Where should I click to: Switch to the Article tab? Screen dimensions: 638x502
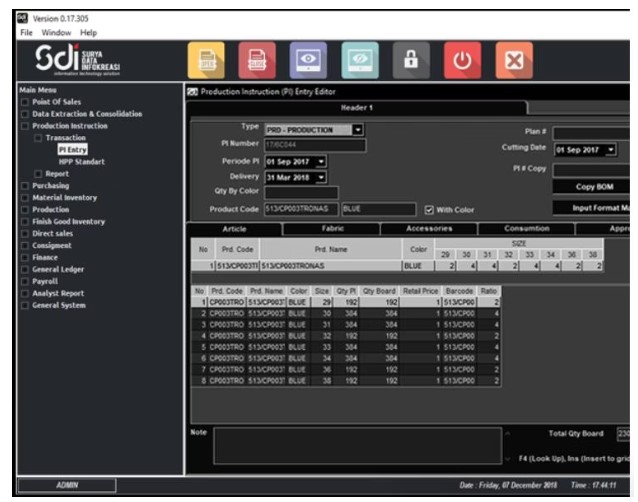(234, 229)
